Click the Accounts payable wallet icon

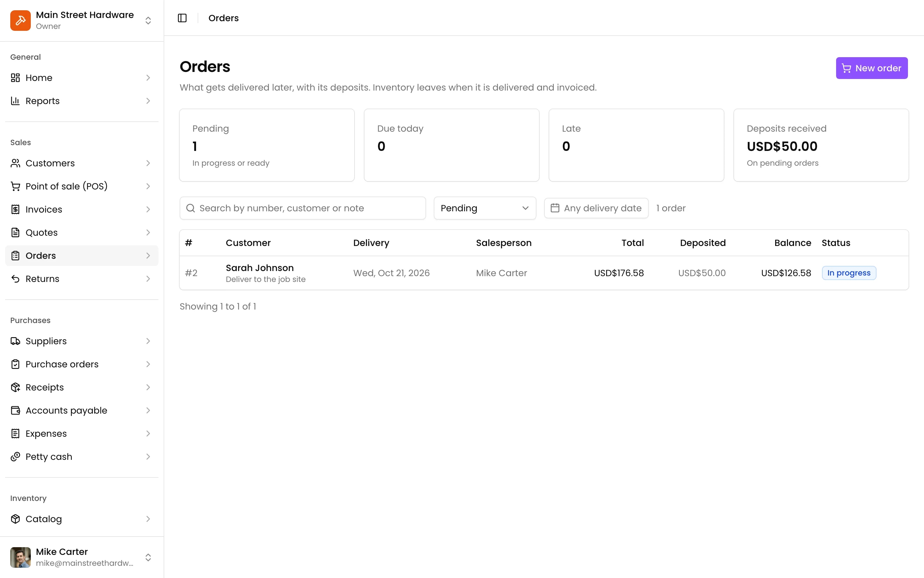[15, 411]
